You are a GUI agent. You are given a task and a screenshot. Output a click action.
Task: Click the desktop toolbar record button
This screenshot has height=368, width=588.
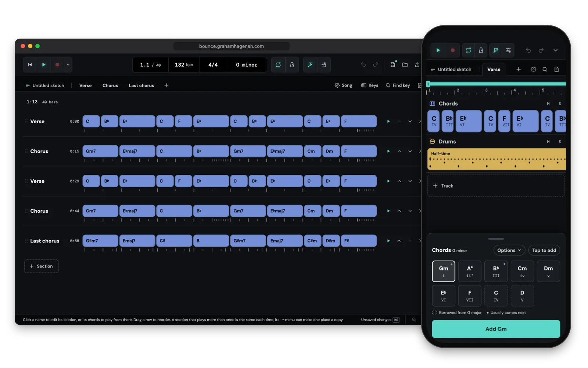point(57,65)
